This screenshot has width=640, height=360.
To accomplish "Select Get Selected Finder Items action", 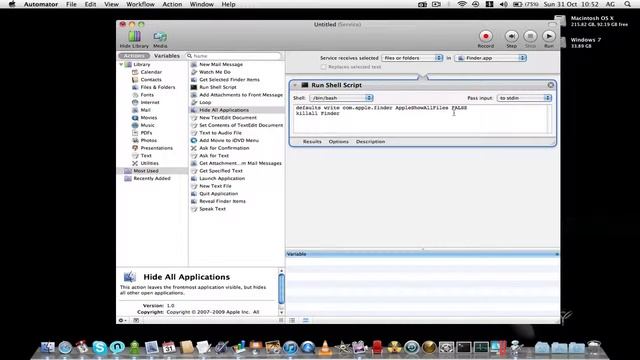I will (229, 80).
